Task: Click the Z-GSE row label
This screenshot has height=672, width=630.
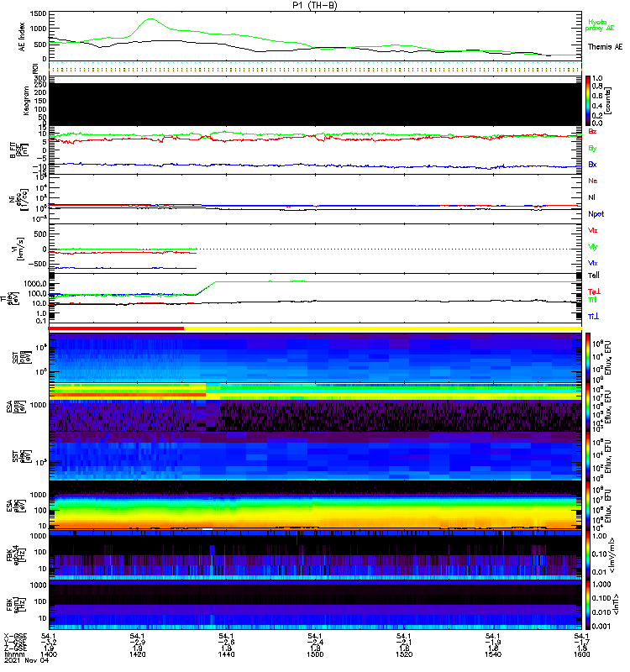Action: click(15, 648)
